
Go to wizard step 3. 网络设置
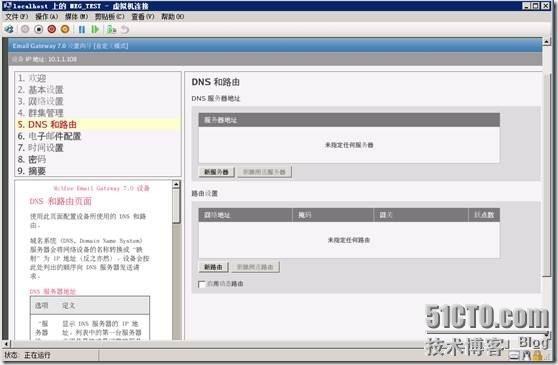click(41, 101)
